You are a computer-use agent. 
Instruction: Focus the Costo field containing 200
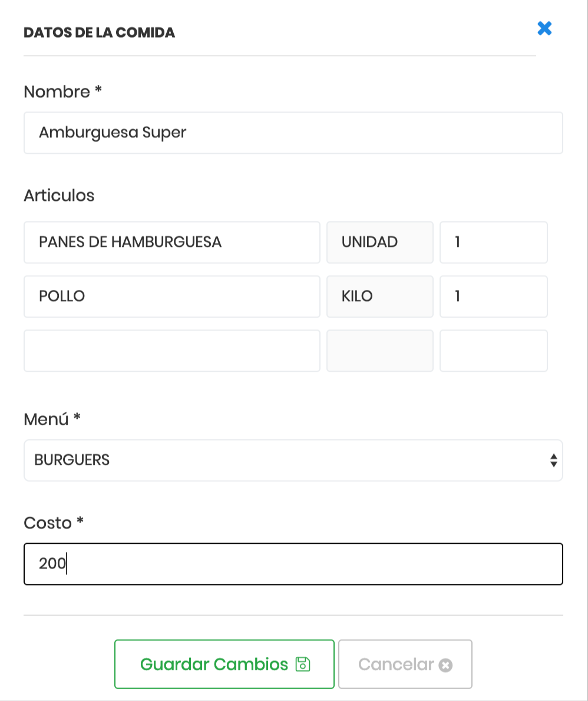[x=293, y=564]
